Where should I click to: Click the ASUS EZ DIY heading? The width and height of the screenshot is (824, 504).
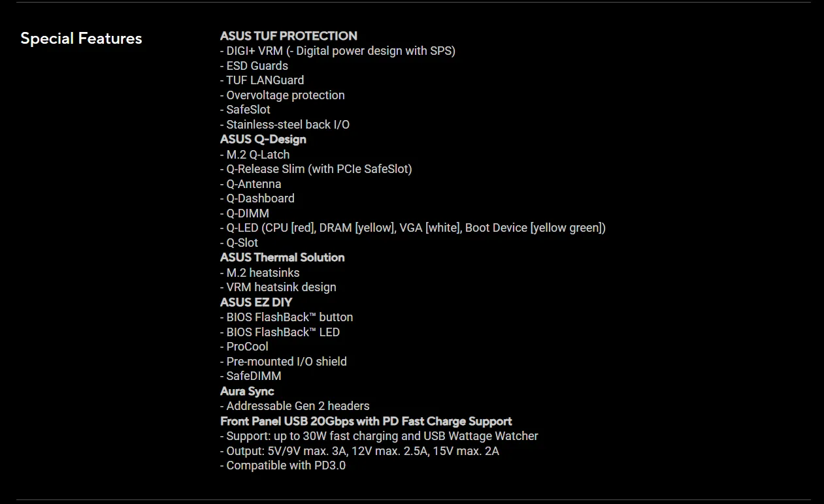pos(256,302)
